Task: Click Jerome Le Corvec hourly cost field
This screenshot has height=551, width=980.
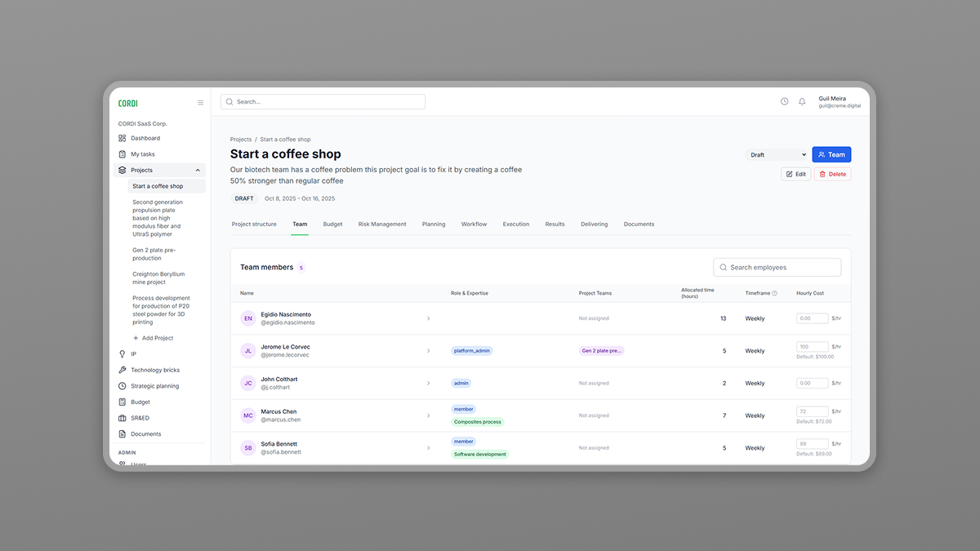Action: [812, 347]
